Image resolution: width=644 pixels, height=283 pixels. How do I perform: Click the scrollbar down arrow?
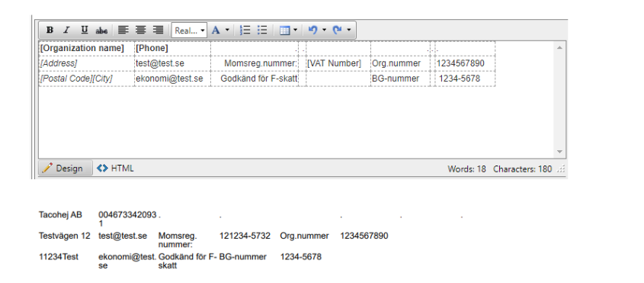pyautogui.click(x=559, y=152)
